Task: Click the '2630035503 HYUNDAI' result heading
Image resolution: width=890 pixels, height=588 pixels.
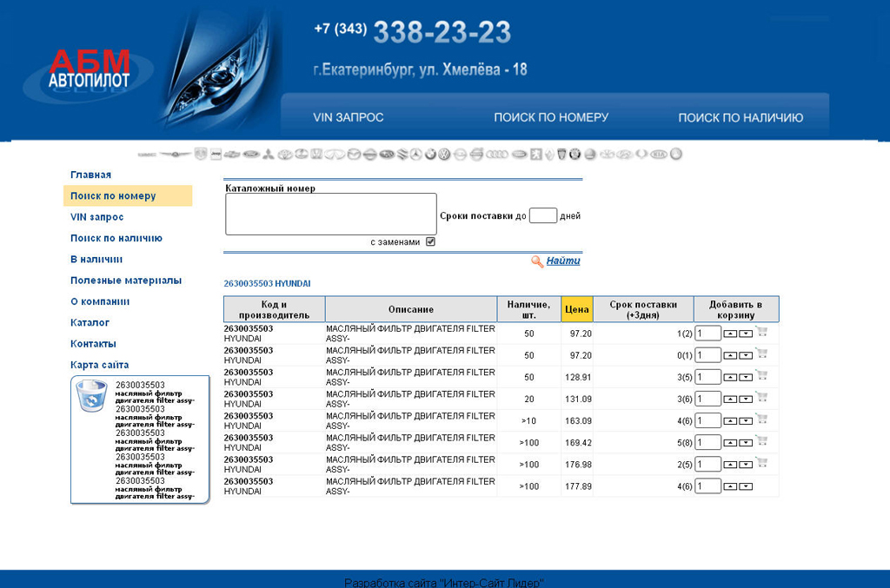Action: (x=267, y=283)
